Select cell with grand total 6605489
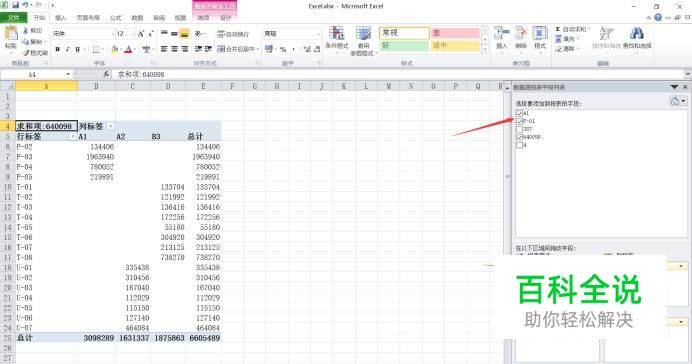Screen dimensions: 692x364 pyautogui.click(x=203, y=338)
